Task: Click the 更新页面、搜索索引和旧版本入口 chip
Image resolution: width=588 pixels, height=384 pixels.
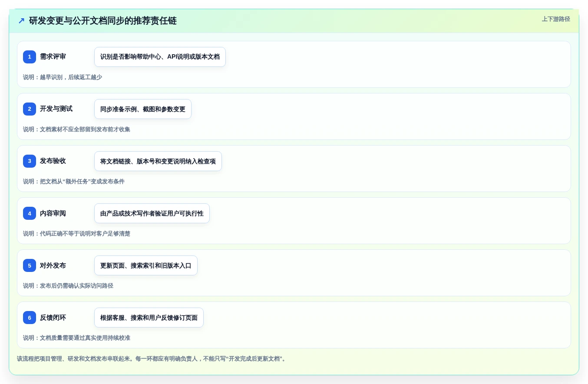Action: [146, 265]
